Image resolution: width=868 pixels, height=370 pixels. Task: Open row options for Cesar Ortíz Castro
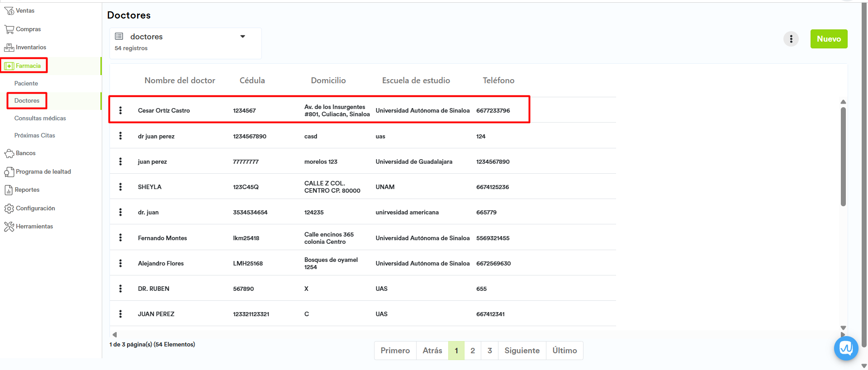point(120,110)
